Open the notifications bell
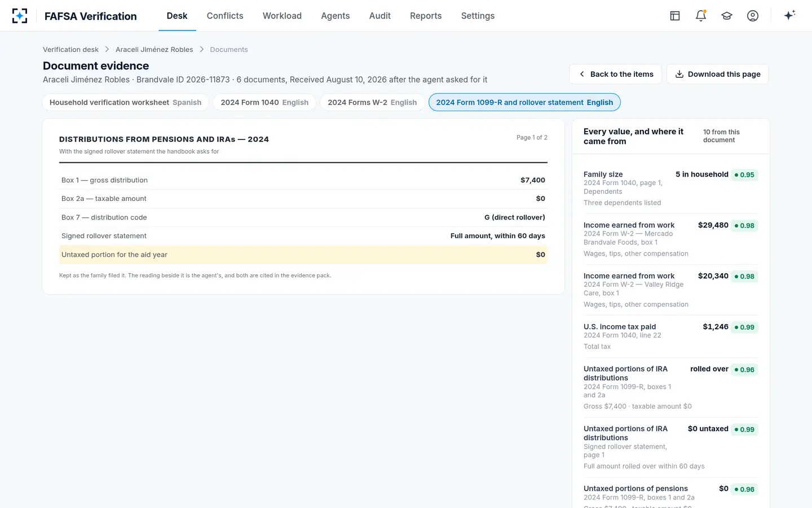This screenshot has width=812, height=508. tap(701, 16)
